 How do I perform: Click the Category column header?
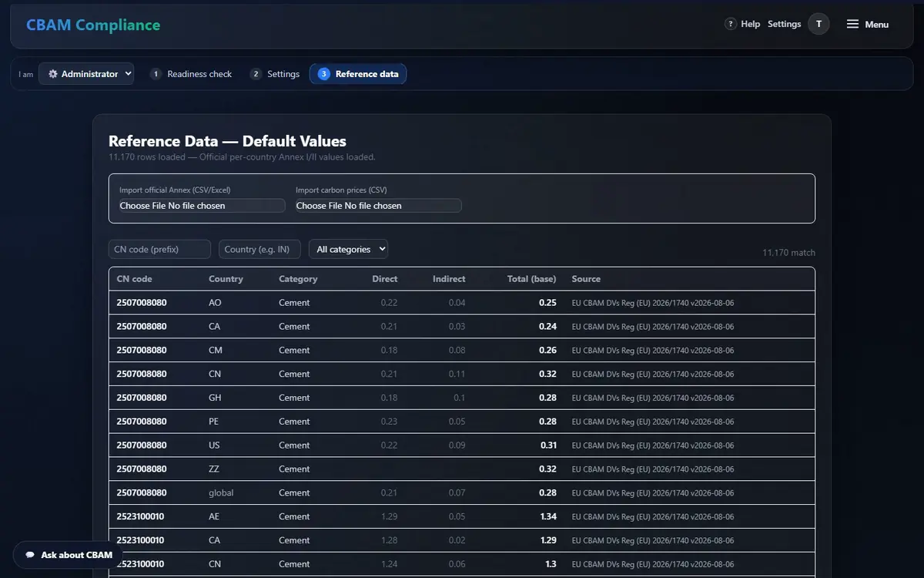(x=298, y=279)
